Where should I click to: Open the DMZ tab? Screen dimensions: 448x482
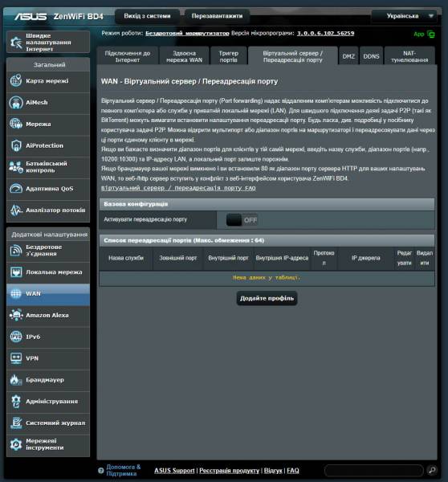pyautogui.click(x=348, y=56)
